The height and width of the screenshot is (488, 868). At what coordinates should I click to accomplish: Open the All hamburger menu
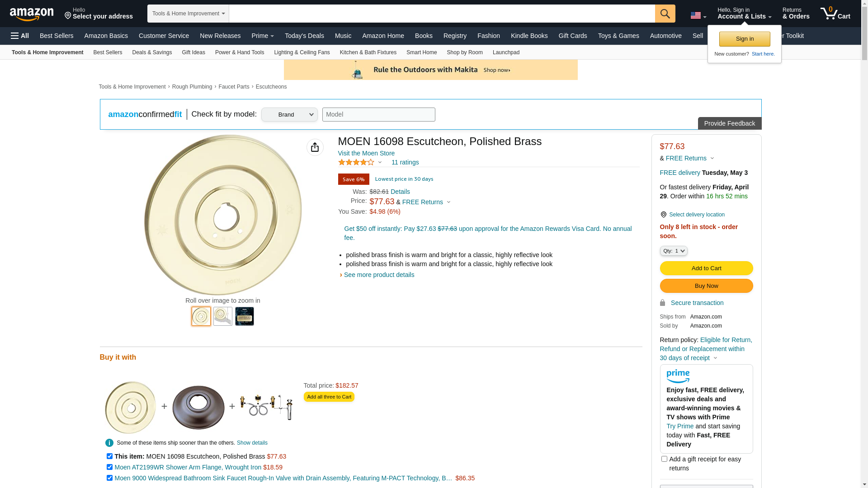[20, 36]
